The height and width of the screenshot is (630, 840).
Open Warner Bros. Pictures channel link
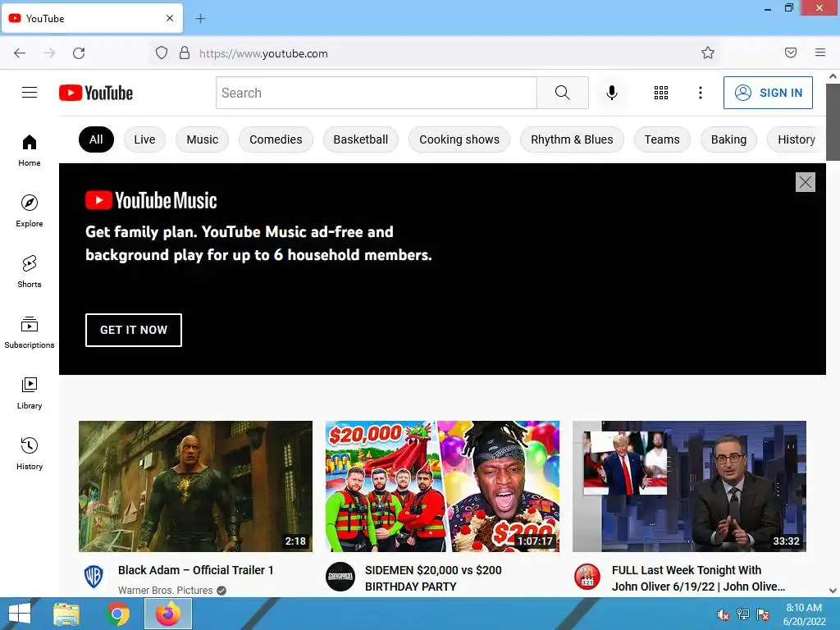coord(165,591)
